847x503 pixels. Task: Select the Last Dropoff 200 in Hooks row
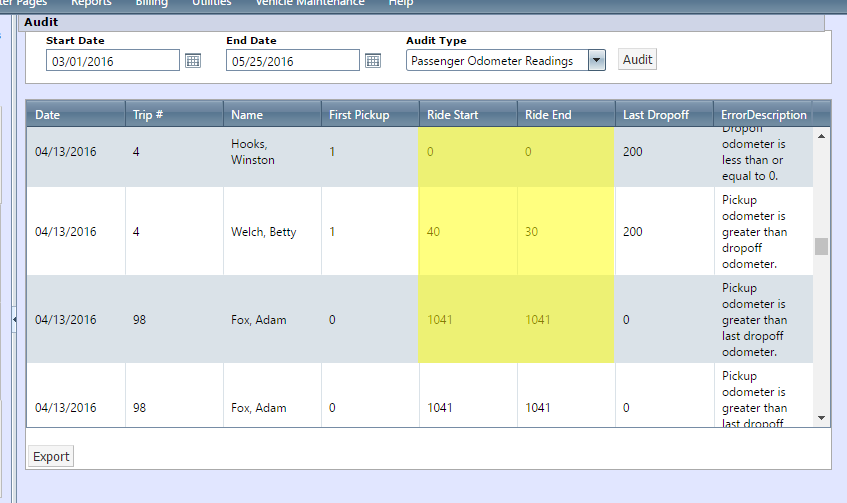[664, 152]
